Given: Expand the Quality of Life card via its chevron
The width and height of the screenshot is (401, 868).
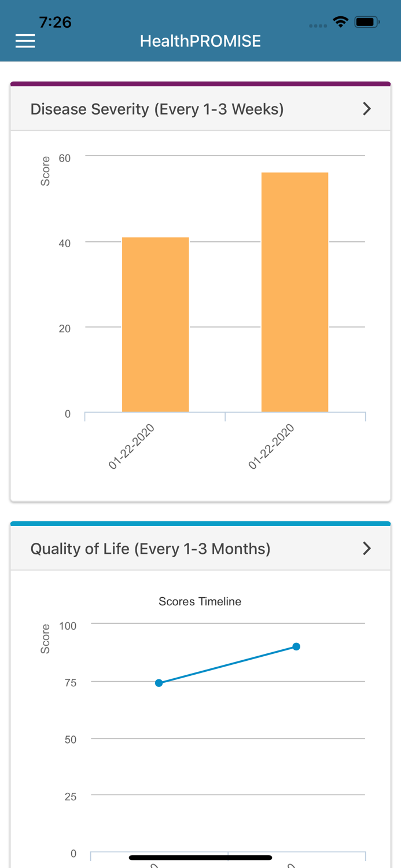Looking at the screenshot, I should tap(366, 549).
